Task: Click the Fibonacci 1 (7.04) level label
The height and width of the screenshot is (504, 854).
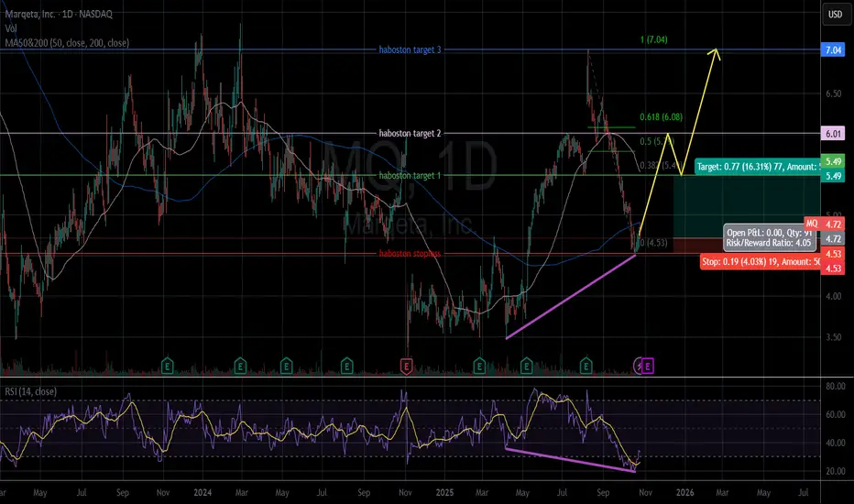Action: coord(653,39)
